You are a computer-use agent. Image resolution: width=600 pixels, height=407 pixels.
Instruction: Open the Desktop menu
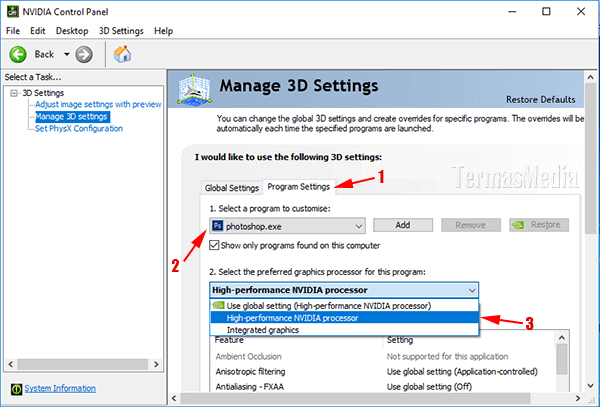click(72, 31)
